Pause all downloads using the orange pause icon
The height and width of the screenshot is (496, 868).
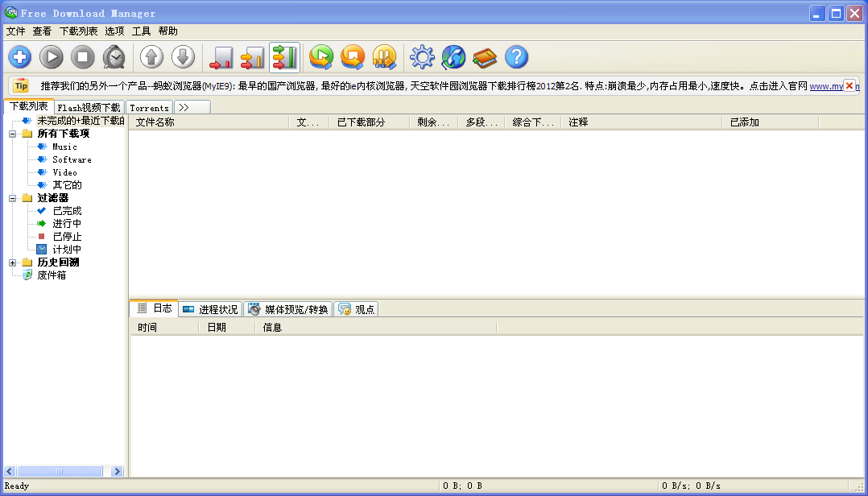pos(384,57)
